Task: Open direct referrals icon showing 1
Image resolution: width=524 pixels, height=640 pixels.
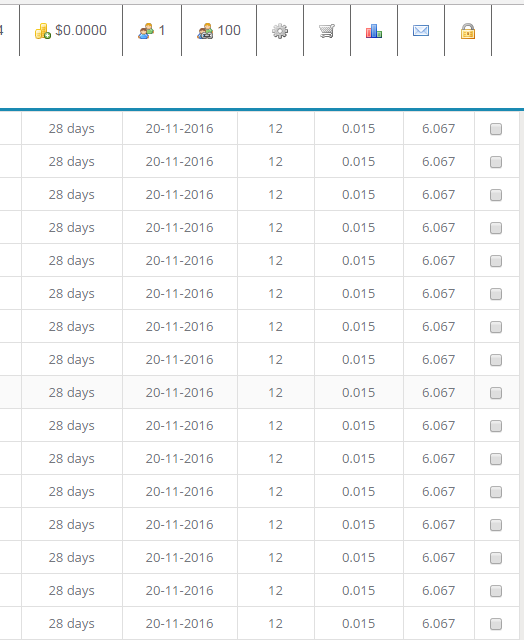Action: (146, 31)
